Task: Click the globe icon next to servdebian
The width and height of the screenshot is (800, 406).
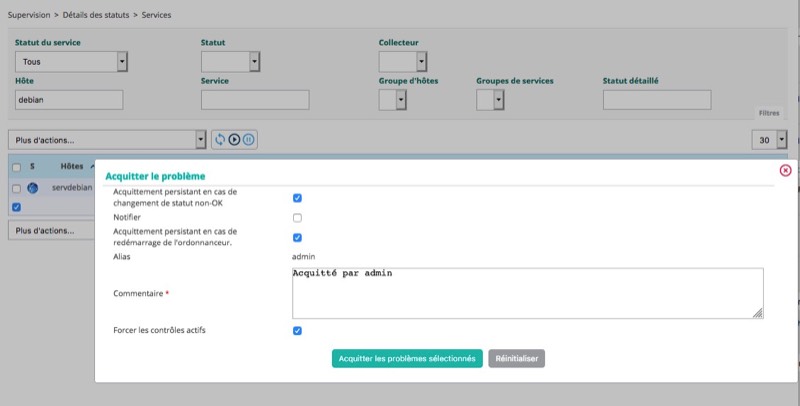Action: [31, 188]
